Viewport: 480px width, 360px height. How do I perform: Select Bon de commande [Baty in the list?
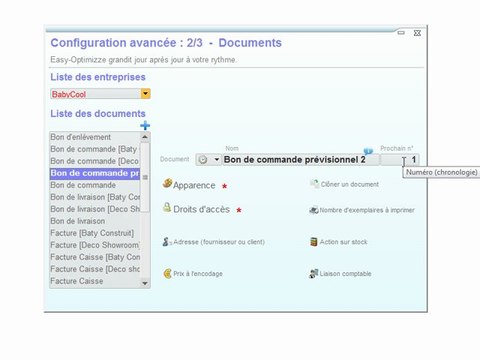pyautogui.click(x=95, y=149)
